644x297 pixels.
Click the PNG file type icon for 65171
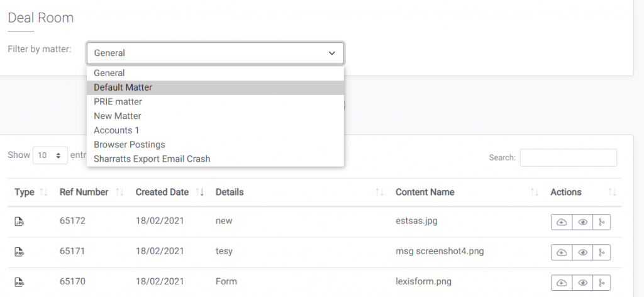point(19,252)
